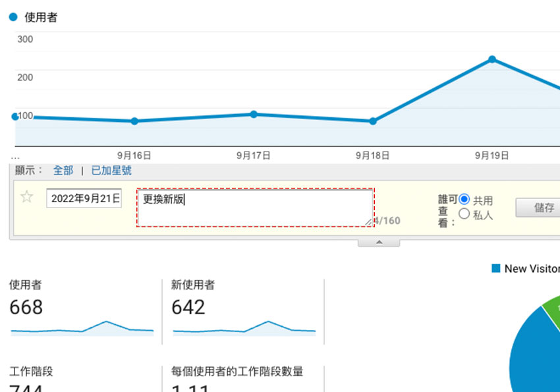Click the first data point at the chart's left edge
This screenshot has width=560, height=392.
coord(15,117)
